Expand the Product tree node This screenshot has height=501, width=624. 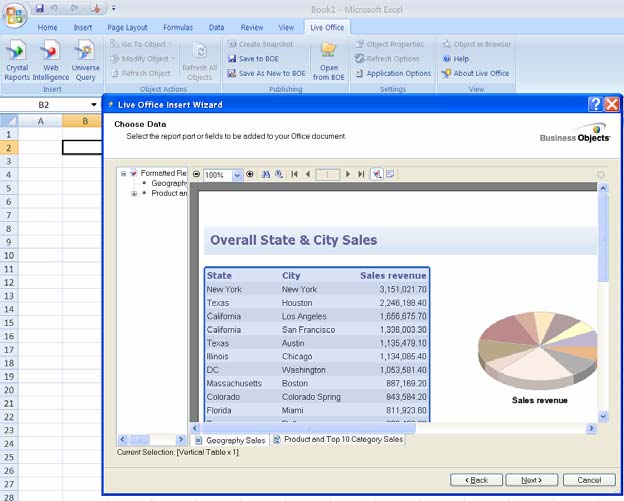point(134,194)
